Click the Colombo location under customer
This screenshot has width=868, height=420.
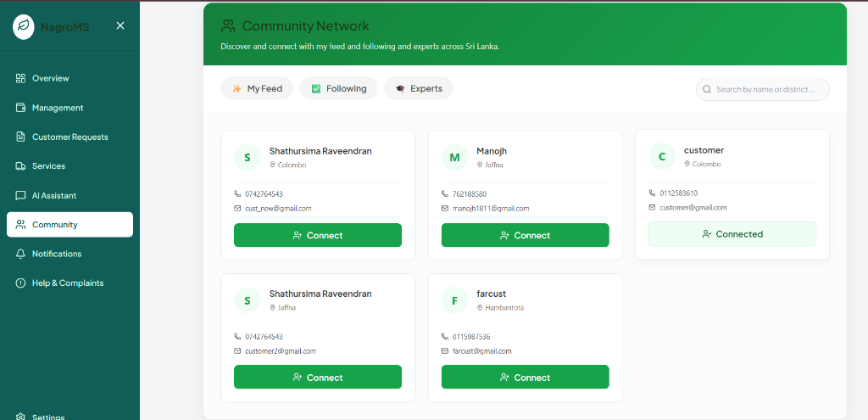pyautogui.click(x=706, y=164)
